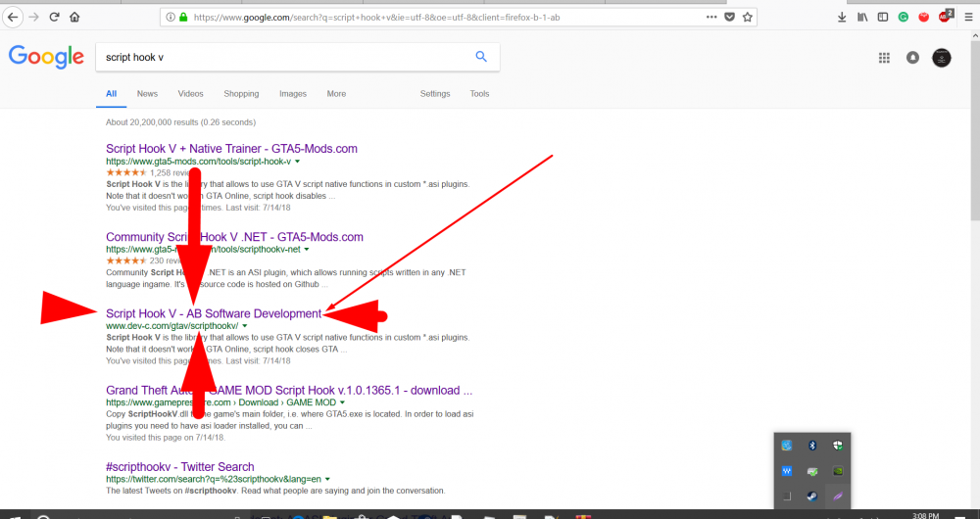Open the Grammarly extension icon
The width and height of the screenshot is (980, 519).
904,18
